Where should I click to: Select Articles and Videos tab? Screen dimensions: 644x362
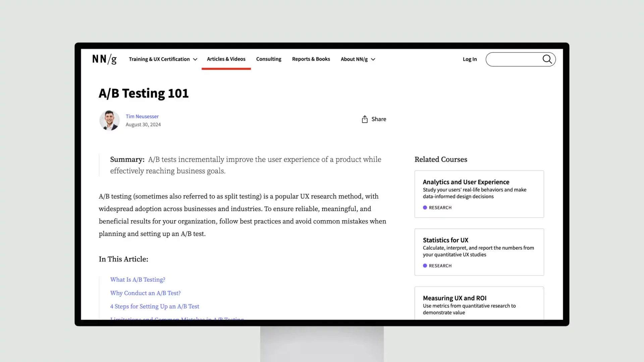point(226,59)
